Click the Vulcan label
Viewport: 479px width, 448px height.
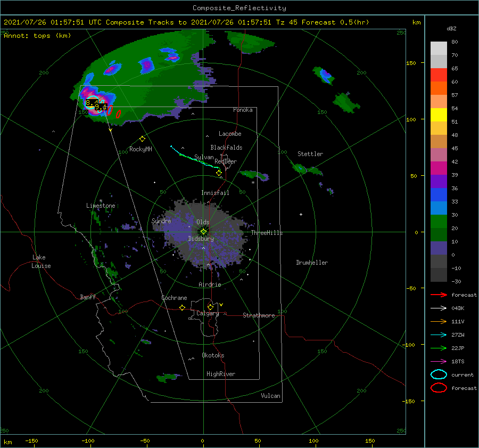pos(270,396)
